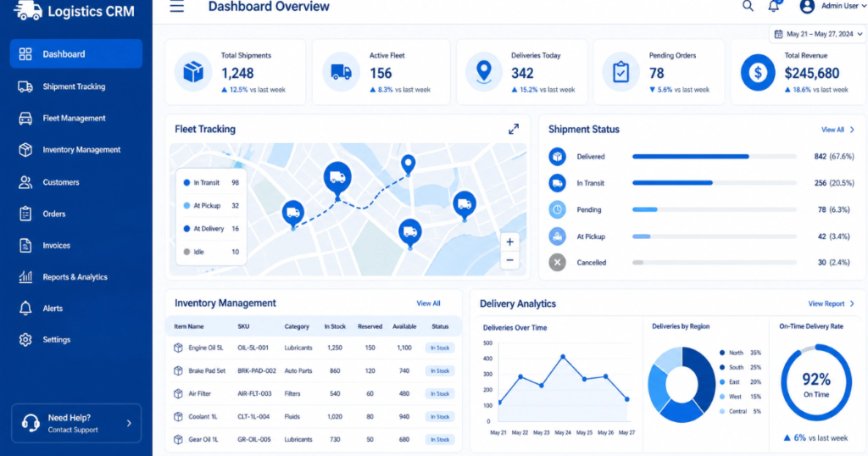This screenshot has height=456, width=868.
Task: Open Reports & Analytics
Action: (x=75, y=276)
